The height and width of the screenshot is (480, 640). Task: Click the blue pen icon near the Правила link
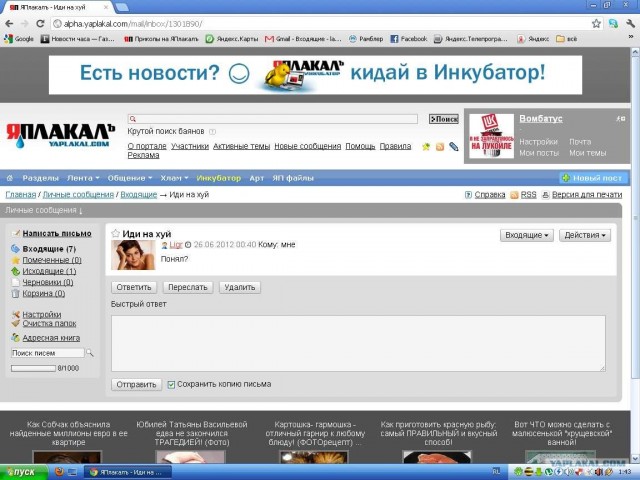click(453, 147)
